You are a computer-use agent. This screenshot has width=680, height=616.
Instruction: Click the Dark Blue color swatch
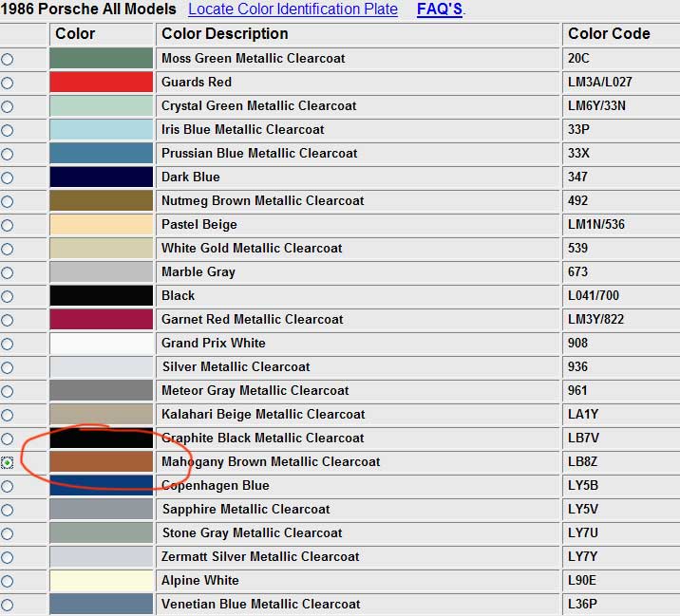tap(102, 177)
